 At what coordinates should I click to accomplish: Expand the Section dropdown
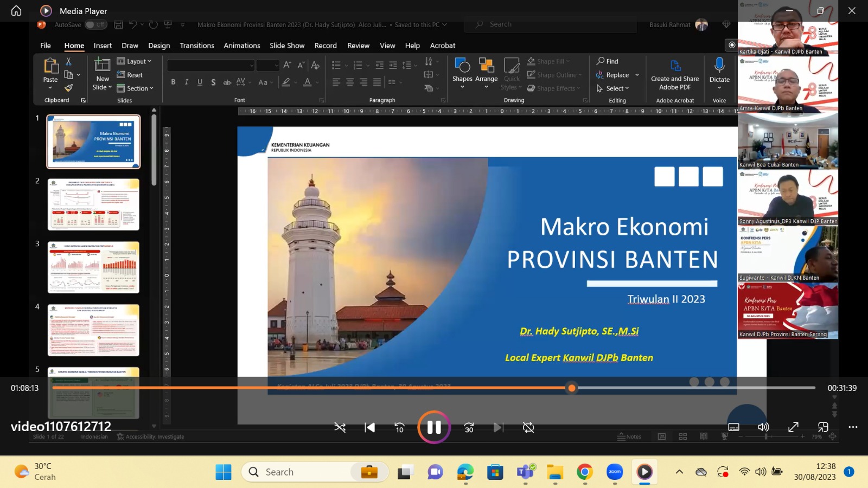click(x=136, y=88)
